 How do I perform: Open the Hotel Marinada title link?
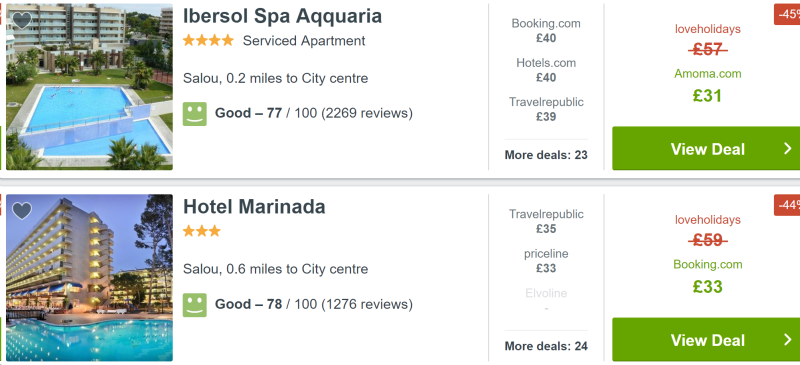click(x=254, y=207)
